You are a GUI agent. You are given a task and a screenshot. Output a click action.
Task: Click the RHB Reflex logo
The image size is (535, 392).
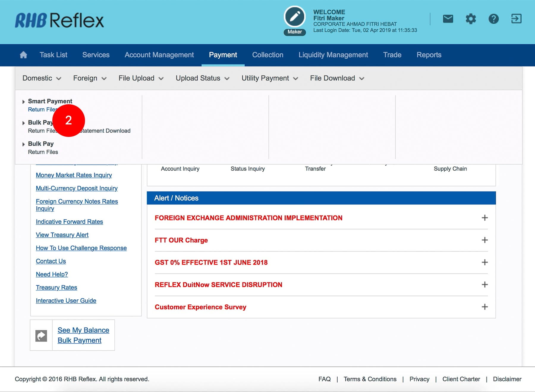tap(59, 20)
